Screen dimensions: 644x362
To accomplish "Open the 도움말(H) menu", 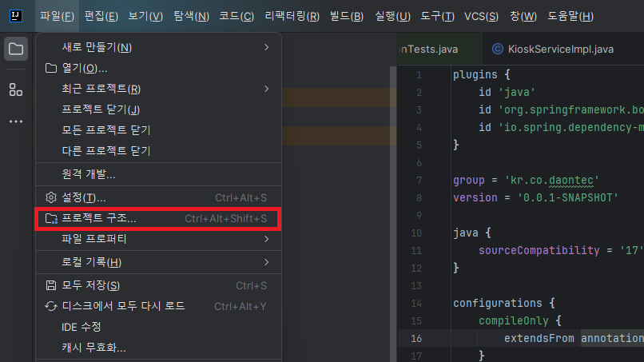I will coord(570,17).
